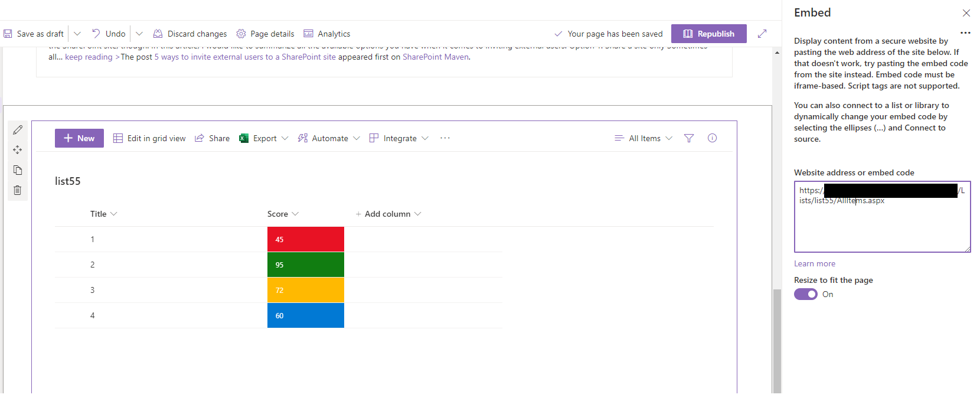Open Page details
Screen dimensions: 980x401
[265, 34]
